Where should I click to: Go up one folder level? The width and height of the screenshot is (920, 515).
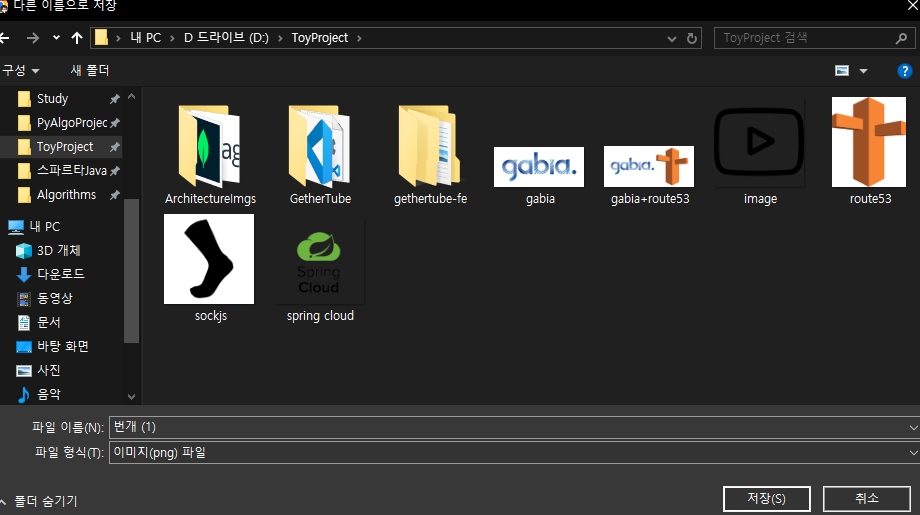click(x=77, y=38)
